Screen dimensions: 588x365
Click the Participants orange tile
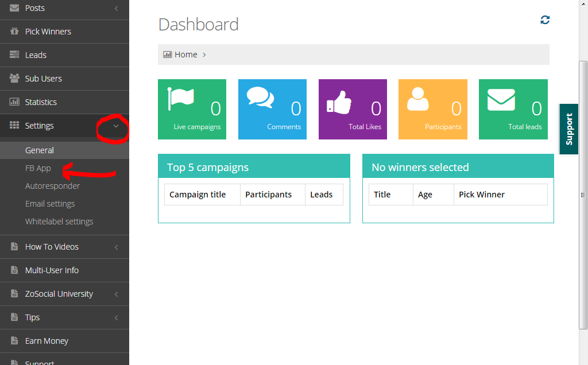(x=433, y=109)
